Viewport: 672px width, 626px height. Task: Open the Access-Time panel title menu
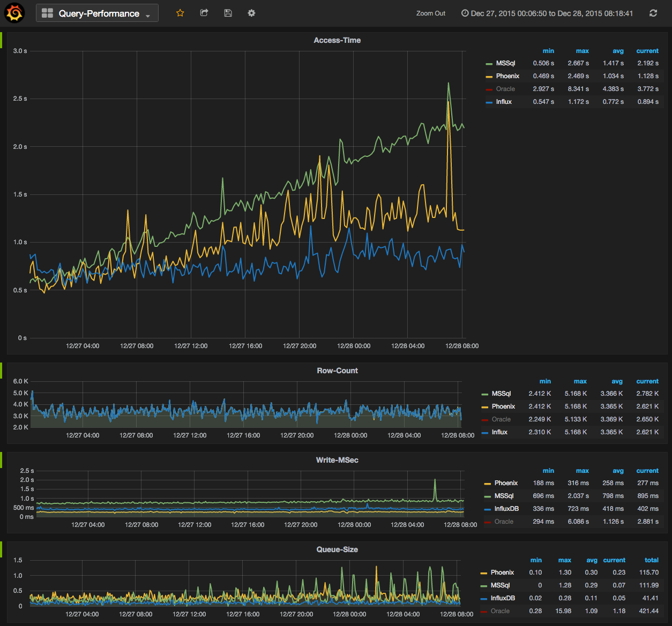[x=337, y=40]
